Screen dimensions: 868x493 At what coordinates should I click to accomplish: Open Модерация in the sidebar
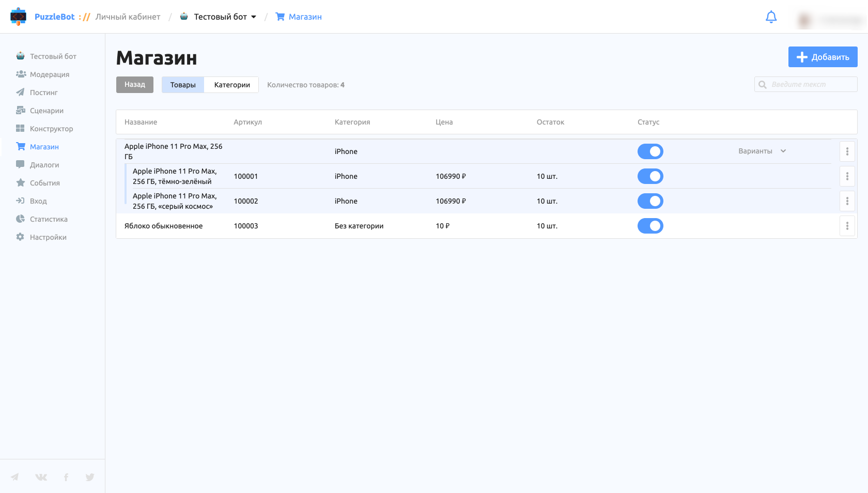[50, 74]
